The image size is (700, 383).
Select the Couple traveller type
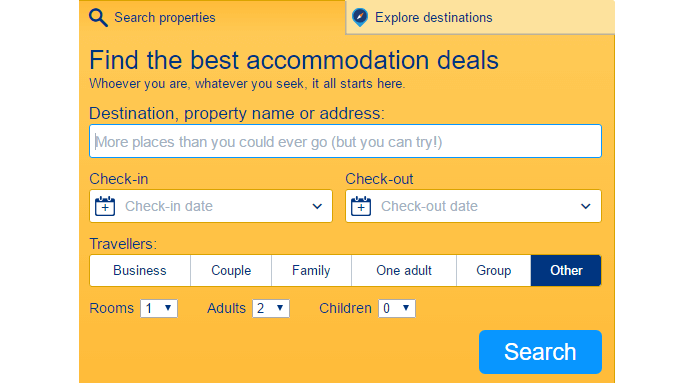point(231,271)
